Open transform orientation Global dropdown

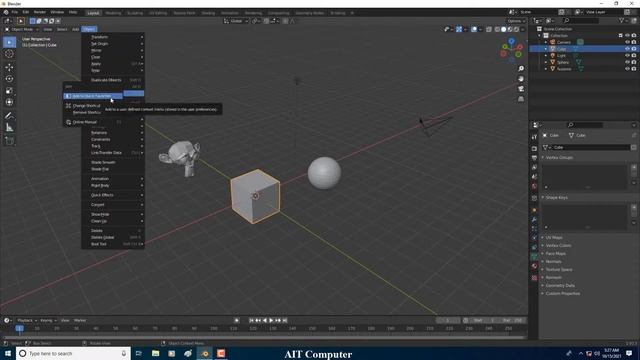(x=236, y=21)
